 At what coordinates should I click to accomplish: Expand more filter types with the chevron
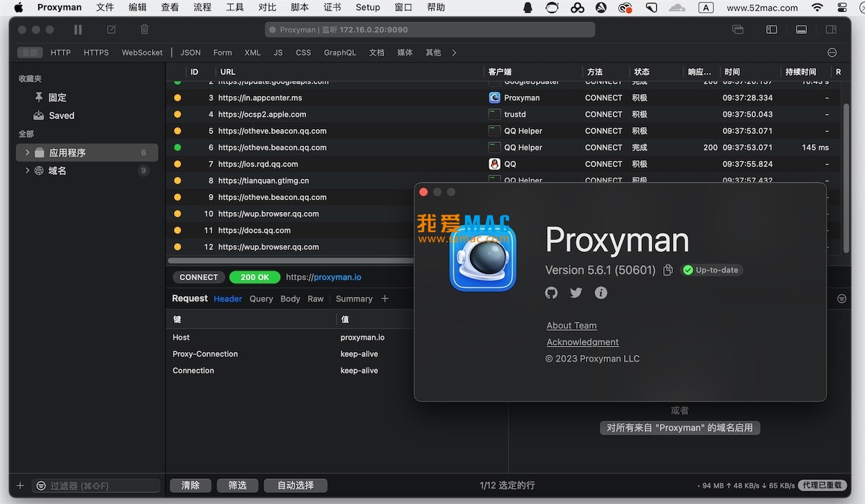pyautogui.click(x=454, y=52)
